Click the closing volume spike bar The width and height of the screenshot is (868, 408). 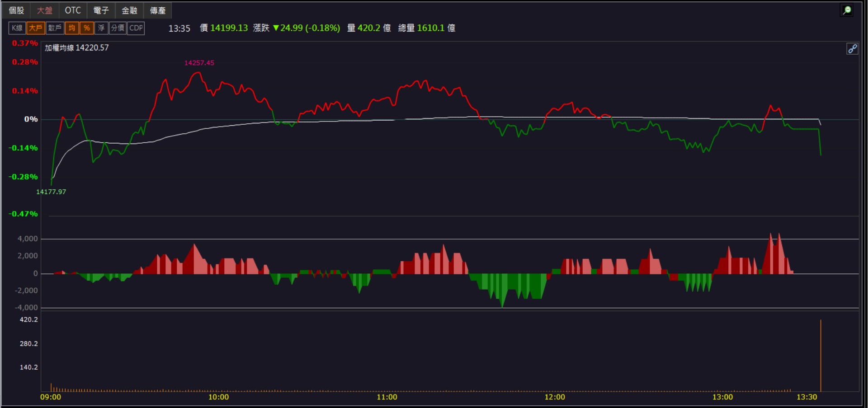pos(821,356)
